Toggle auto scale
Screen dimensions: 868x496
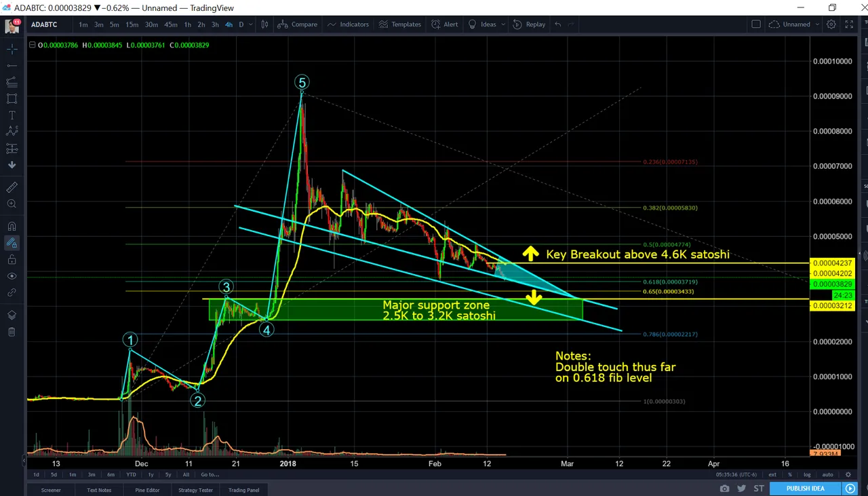tap(827, 474)
